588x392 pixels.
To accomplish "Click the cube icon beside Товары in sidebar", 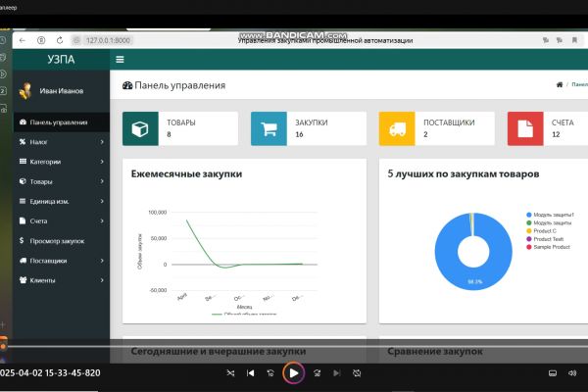I will [23, 181].
